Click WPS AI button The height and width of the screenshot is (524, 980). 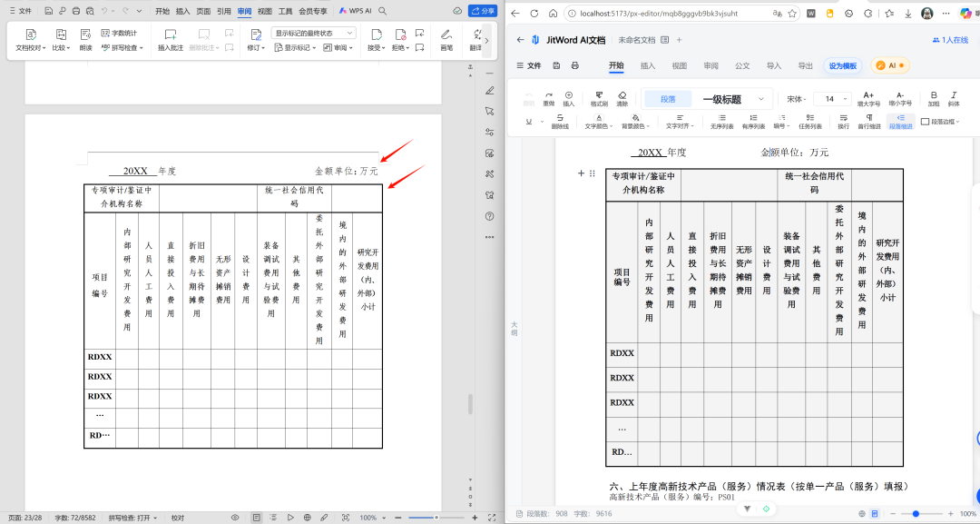click(x=355, y=11)
